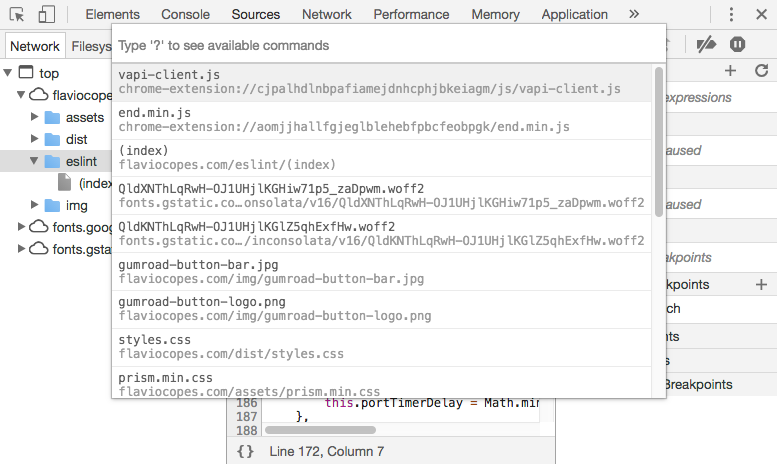Expand the img folder
This screenshot has height=464, width=777.
click(34, 205)
